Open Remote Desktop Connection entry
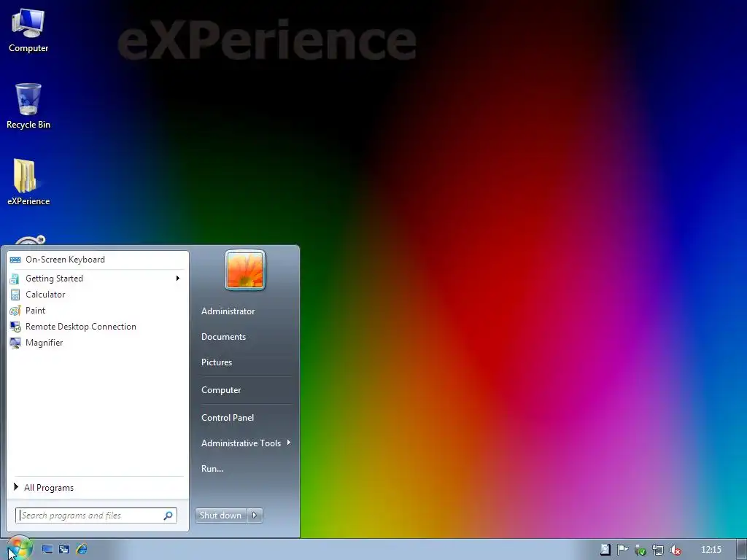 (x=98, y=327)
